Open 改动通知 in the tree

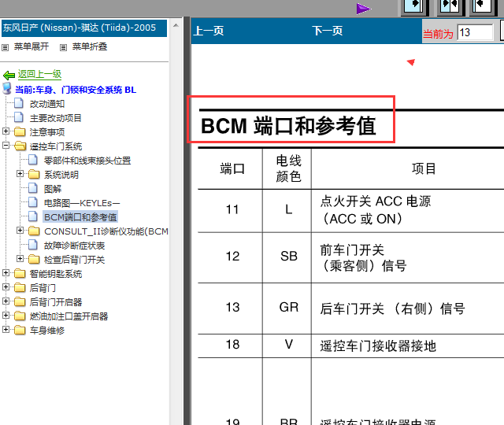(47, 104)
